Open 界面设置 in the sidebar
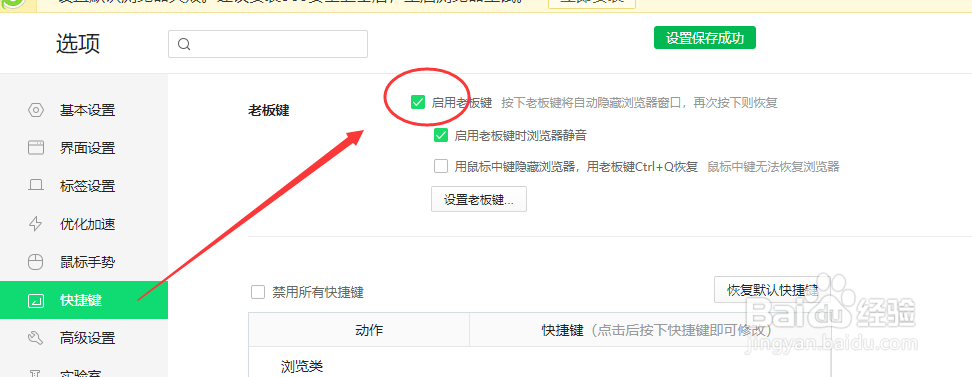Image resolution: width=972 pixels, height=377 pixels. (84, 148)
